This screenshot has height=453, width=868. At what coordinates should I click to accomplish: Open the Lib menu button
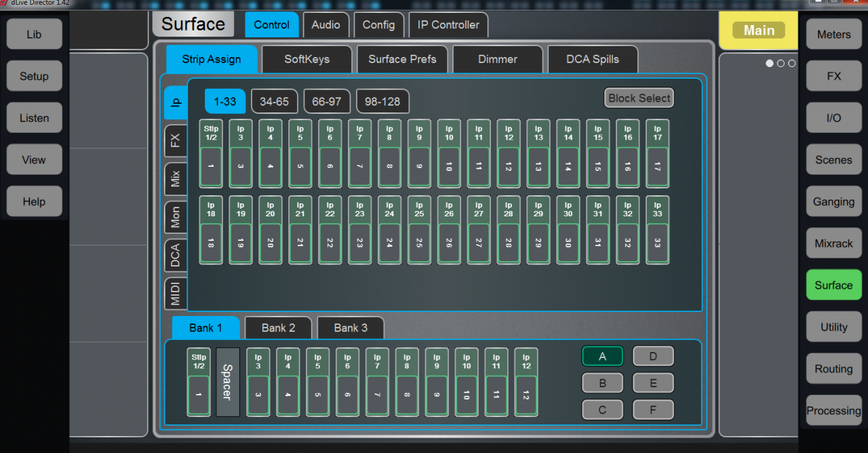[x=34, y=34]
